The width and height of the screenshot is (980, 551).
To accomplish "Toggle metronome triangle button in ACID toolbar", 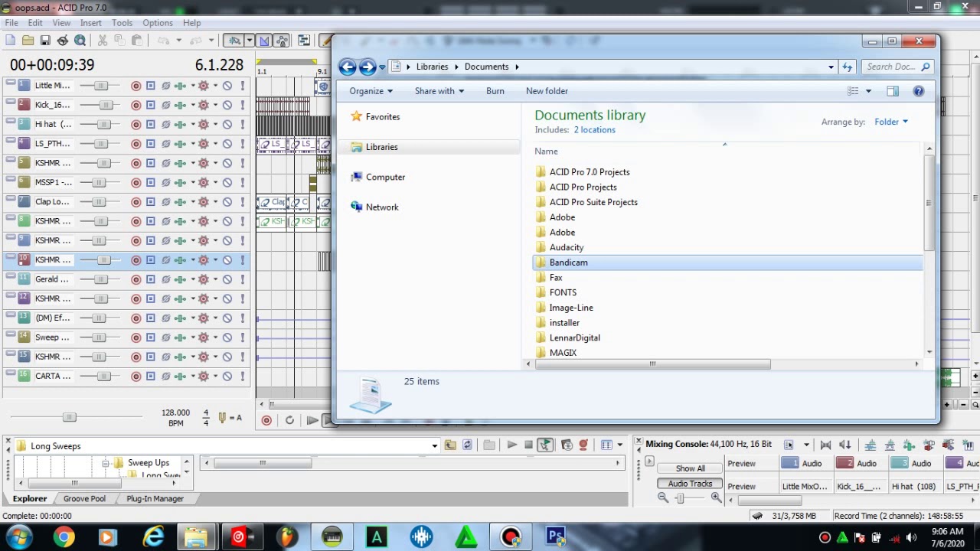I will coord(264,41).
